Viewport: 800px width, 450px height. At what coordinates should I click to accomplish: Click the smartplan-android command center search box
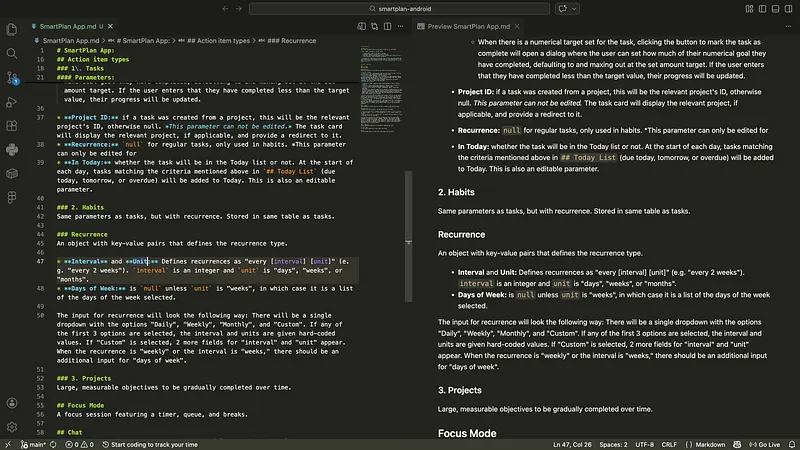click(400, 8)
